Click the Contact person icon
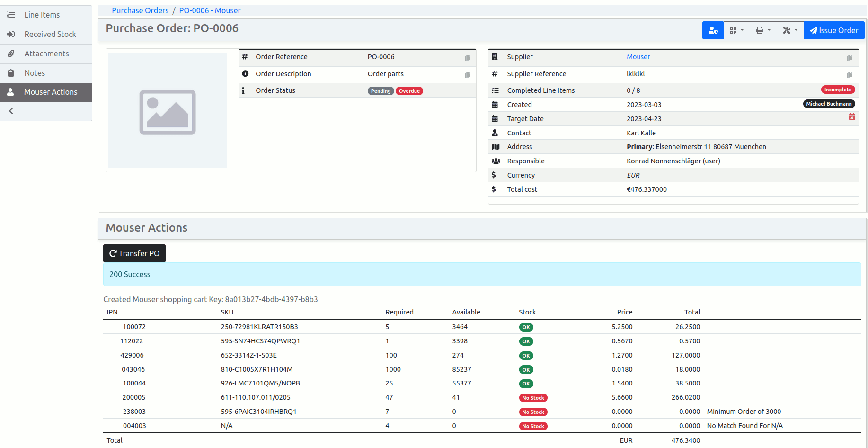The image size is (868, 448). [x=495, y=133]
